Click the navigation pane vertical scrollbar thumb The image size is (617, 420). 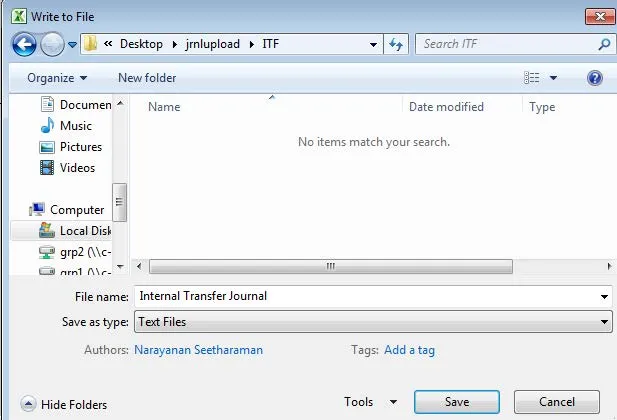tap(119, 202)
